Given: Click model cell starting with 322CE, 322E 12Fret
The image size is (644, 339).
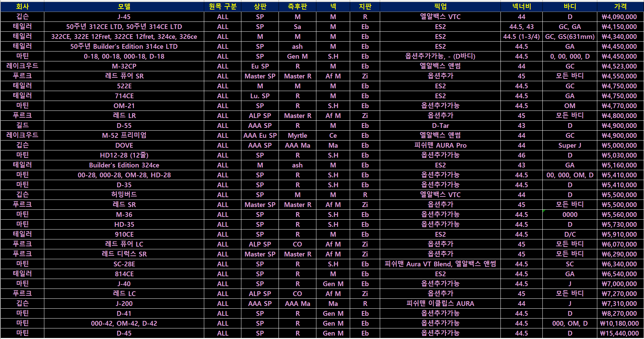Looking at the screenshot, I should coord(124,36).
